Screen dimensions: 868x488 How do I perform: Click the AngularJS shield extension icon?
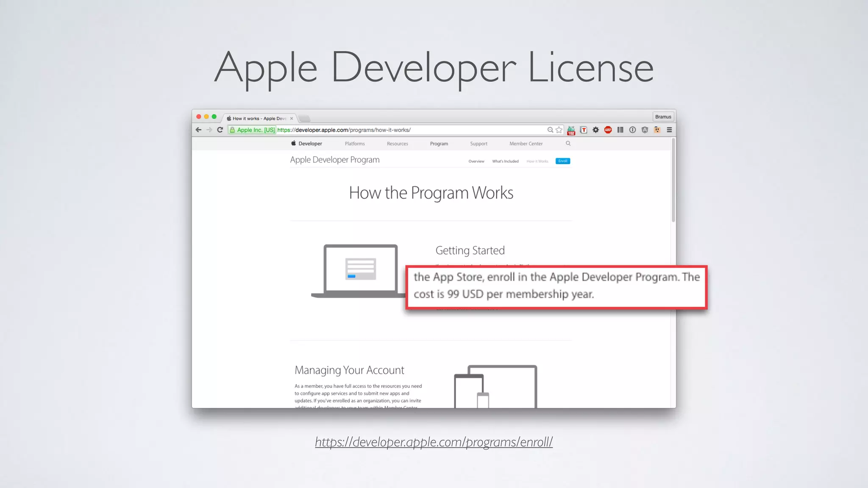(x=645, y=130)
